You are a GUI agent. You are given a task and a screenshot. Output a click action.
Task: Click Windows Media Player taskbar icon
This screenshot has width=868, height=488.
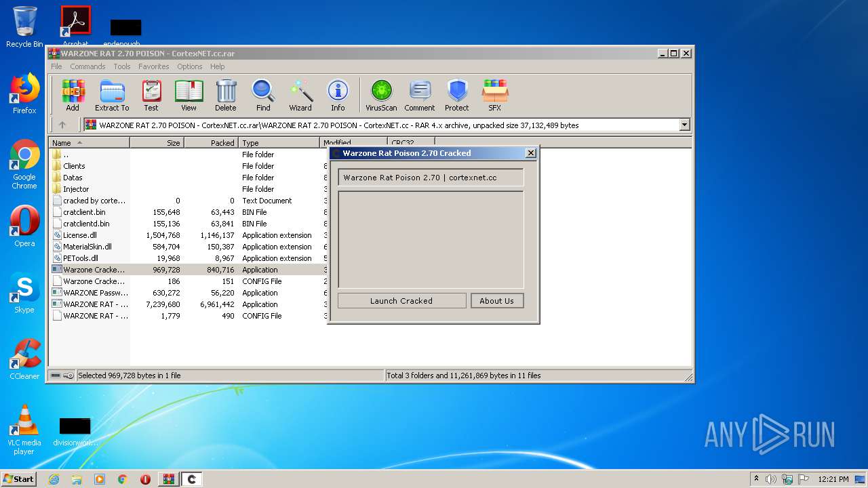pyautogui.click(x=100, y=479)
